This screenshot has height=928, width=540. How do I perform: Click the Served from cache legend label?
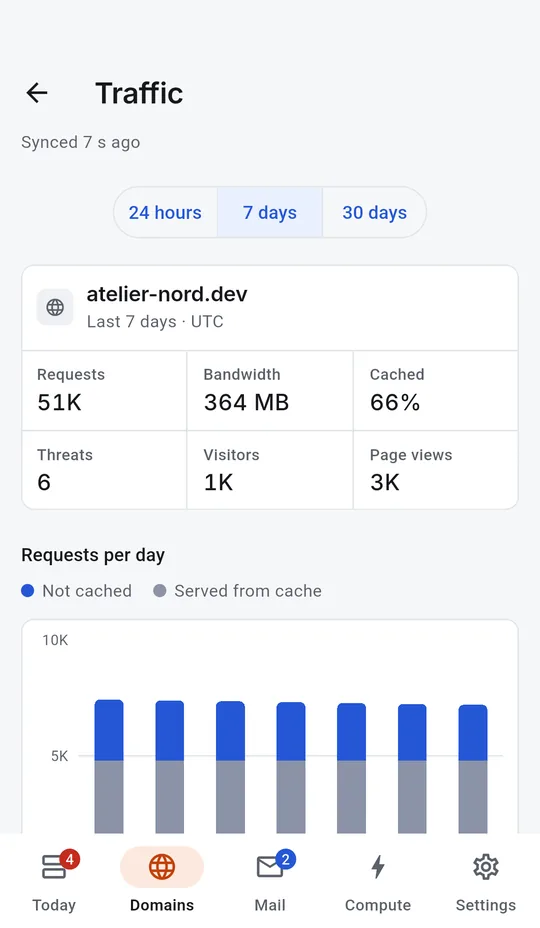248,591
